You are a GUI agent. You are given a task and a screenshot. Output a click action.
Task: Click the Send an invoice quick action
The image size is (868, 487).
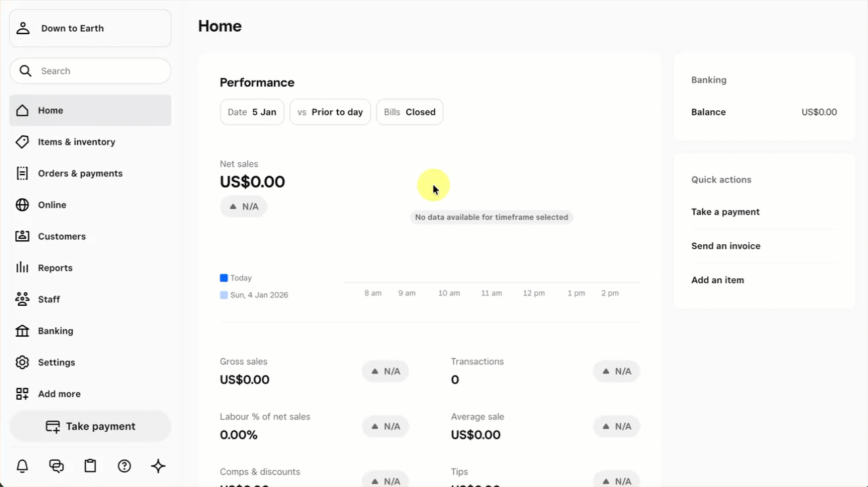[726, 246]
